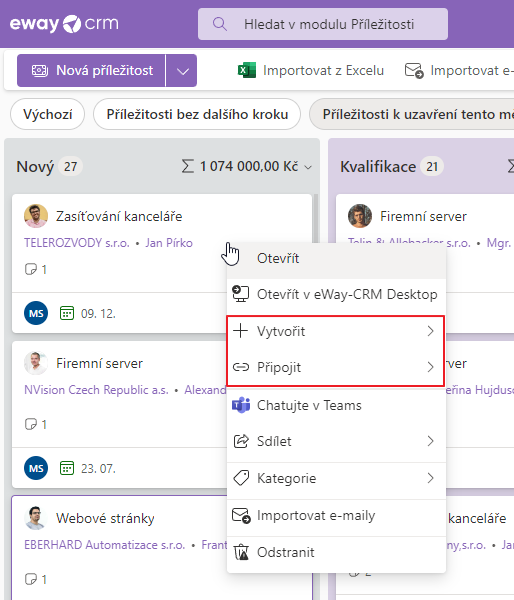Open the TELEROZVODY s.r.o. company link
Viewport: 514px width, 600px height.
coord(77,243)
